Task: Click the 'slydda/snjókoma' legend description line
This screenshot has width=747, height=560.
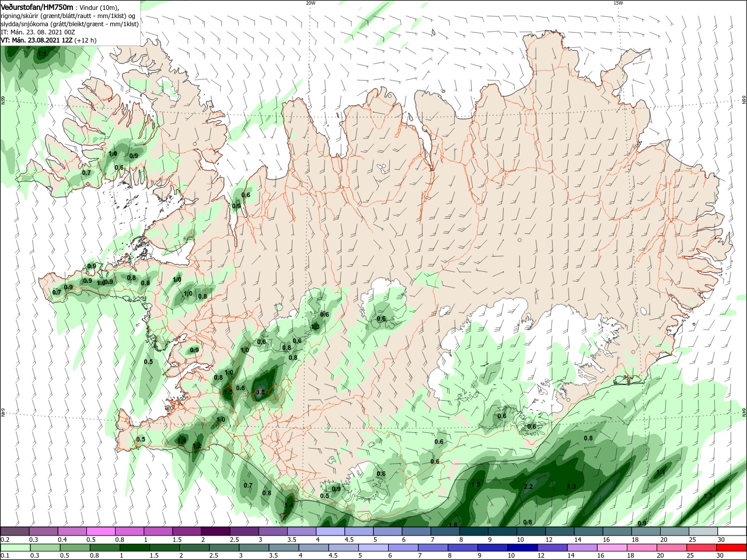Action: (x=70, y=24)
